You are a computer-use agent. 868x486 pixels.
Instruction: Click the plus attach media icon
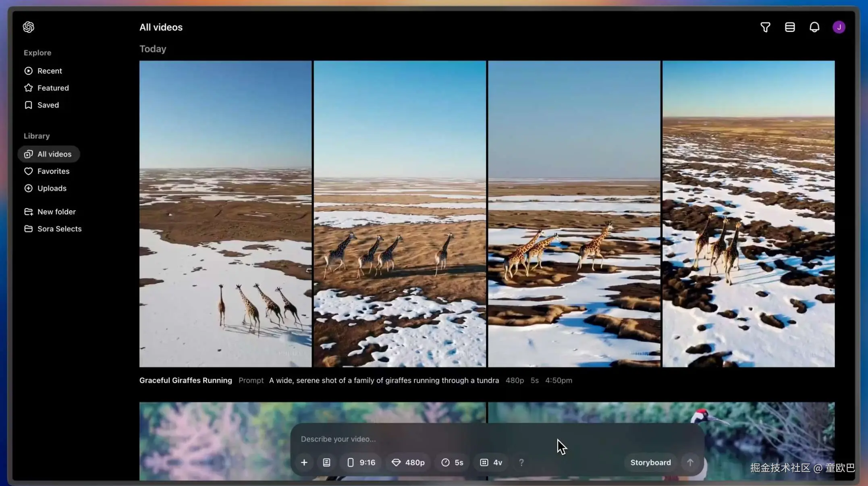[304, 462]
